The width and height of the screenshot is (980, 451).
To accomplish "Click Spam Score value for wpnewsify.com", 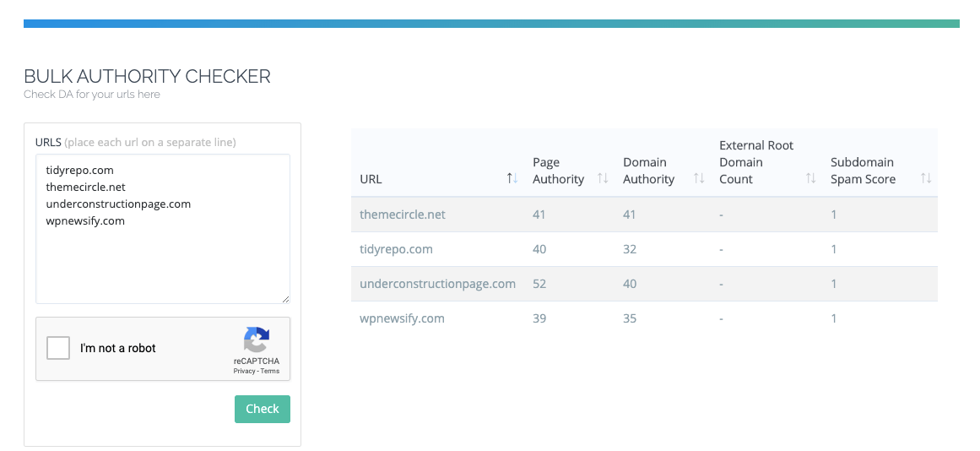I will (x=834, y=318).
